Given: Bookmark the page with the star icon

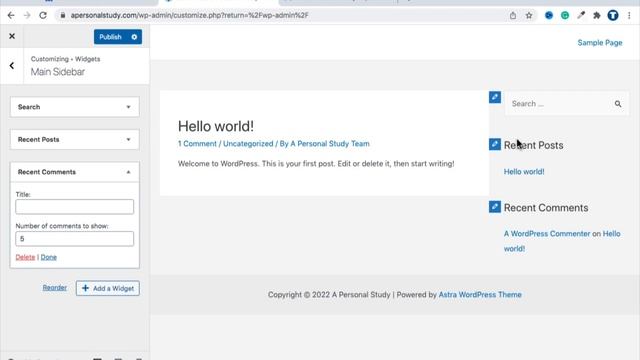Looking at the screenshot, I should tap(529, 16).
